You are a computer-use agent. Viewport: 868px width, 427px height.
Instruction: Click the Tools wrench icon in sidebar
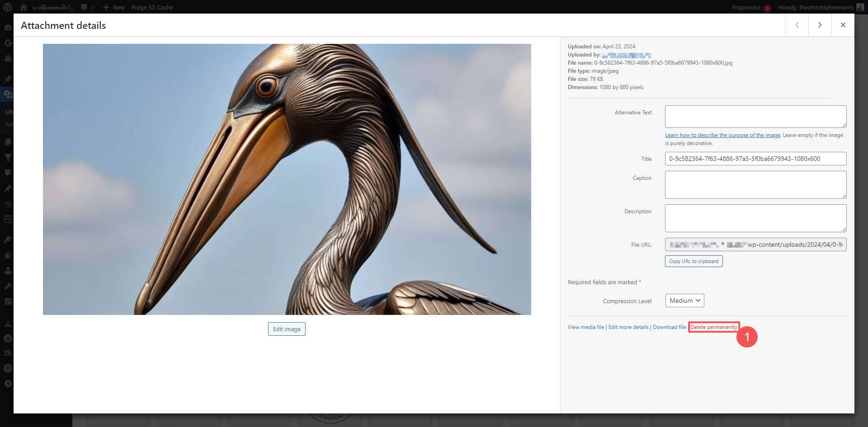pyautogui.click(x=8, y=285)
